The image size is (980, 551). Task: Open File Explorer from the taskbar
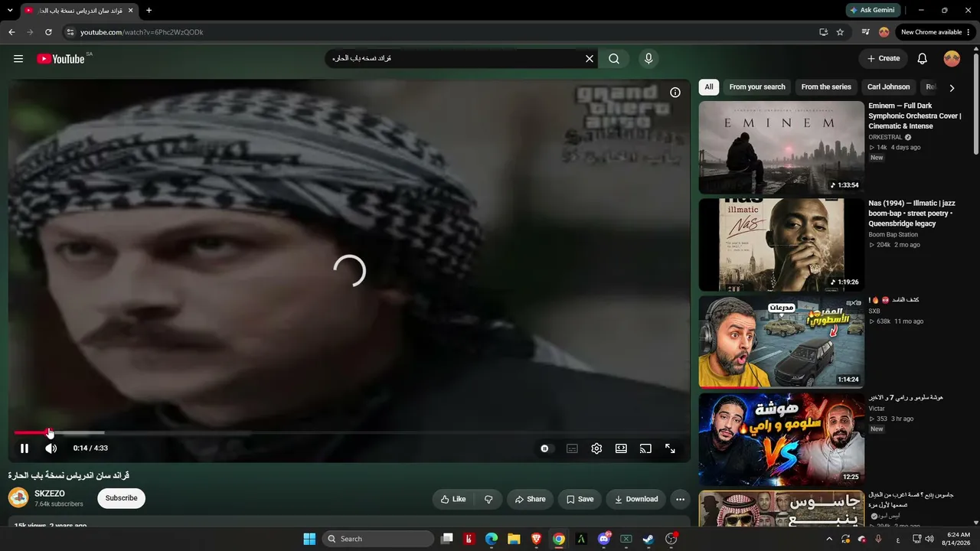pyautogui.click(x=514, y=539)
